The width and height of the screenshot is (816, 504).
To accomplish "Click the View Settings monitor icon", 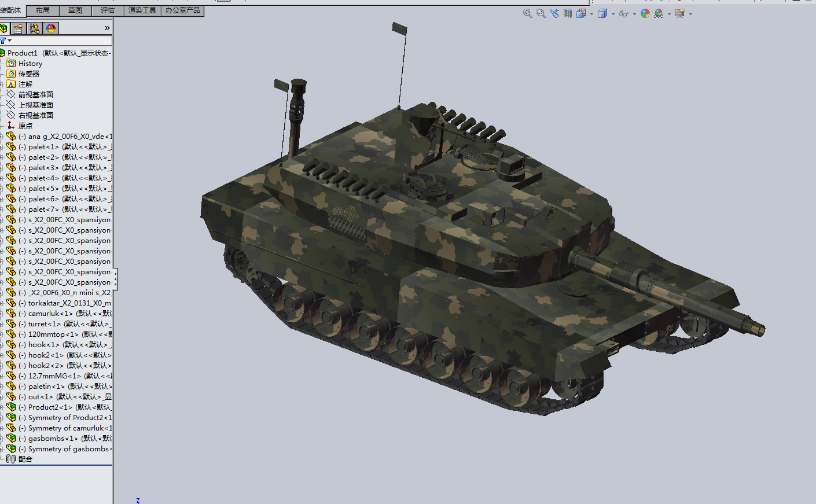I will coord(680,13).
